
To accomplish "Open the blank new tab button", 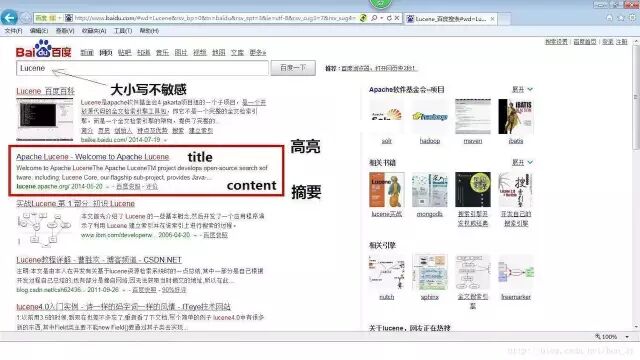I will click(x=504, y=19).
